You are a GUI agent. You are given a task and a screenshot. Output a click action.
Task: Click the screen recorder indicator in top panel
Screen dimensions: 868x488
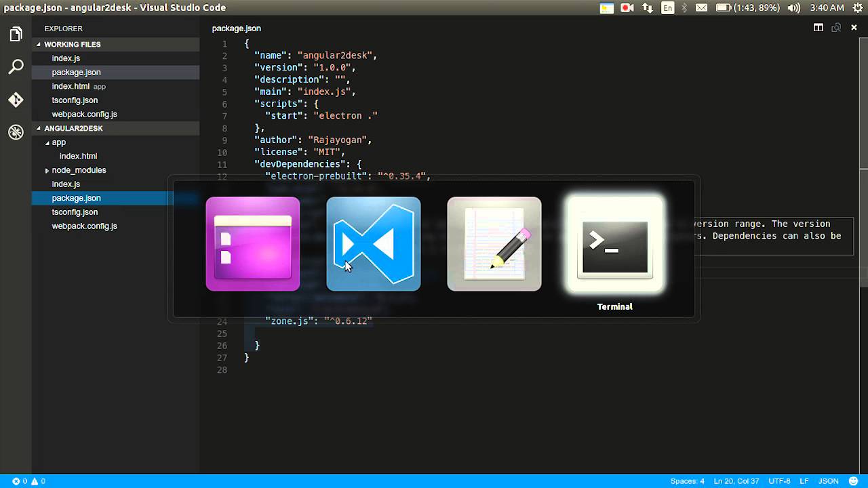(x=627, y=8)
